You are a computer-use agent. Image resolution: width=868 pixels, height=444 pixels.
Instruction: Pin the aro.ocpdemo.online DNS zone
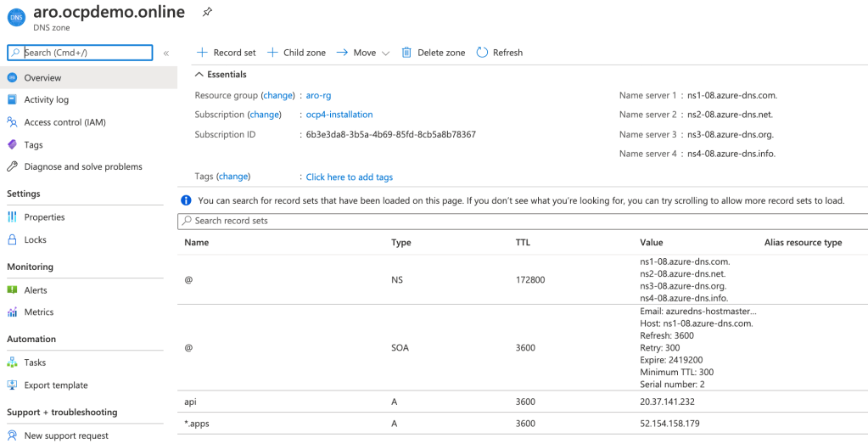(207, 13)
